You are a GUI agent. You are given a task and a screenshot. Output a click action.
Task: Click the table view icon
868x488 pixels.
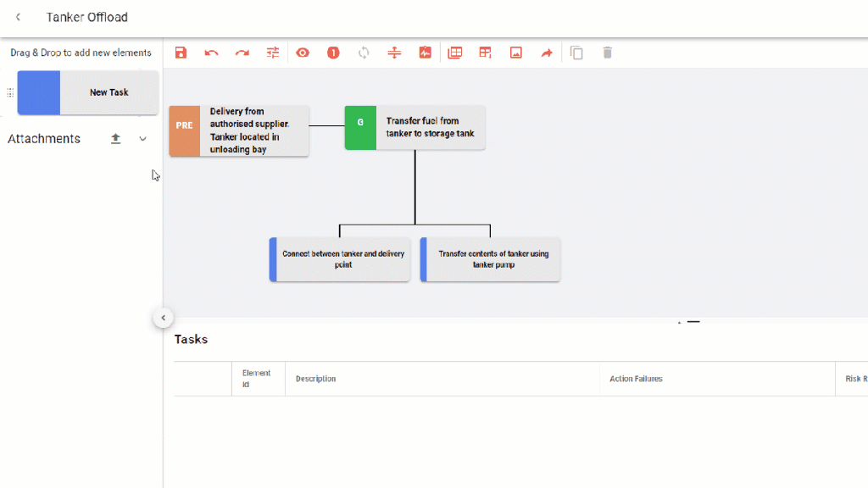tap(455, 53)
